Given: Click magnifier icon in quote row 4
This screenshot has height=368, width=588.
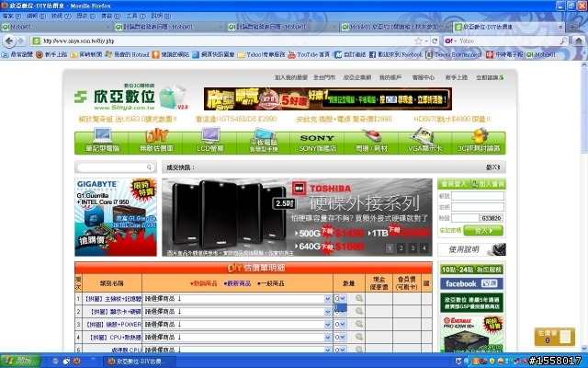Looking at the screenshot, I should click(x=359, y=337).
